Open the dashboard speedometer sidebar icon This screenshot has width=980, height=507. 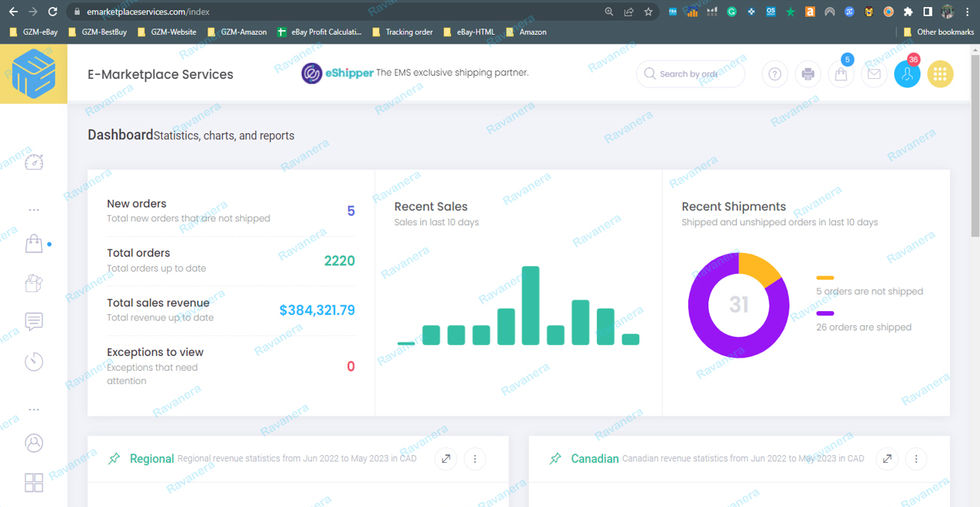point(34,162)
